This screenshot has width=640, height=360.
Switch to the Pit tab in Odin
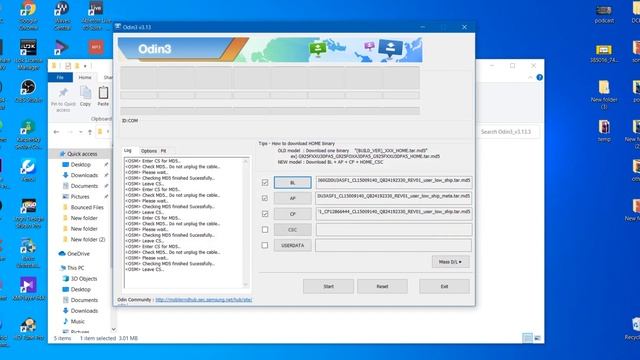click(x=163, y=151)
